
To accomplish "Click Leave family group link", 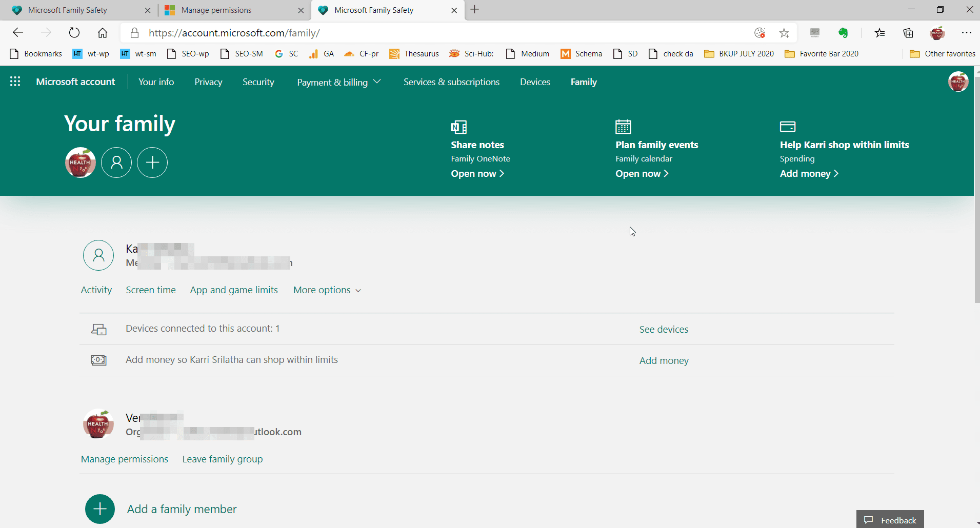I will pyautogui.click(x=223, y=459).
